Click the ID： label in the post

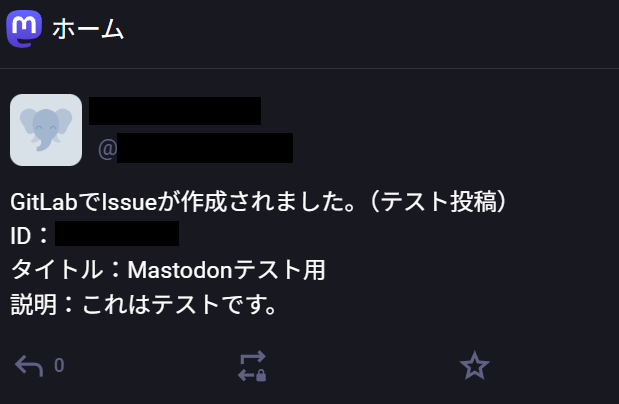[x=30, y=236]
